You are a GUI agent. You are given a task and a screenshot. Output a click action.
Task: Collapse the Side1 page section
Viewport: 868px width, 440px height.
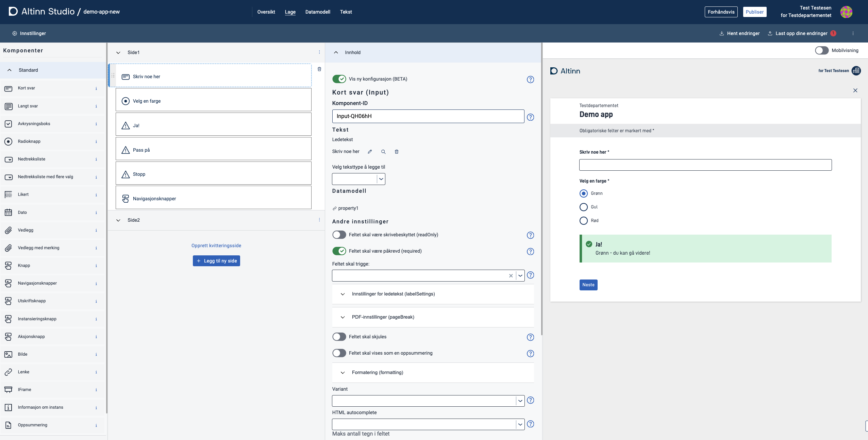pos(118,52)
